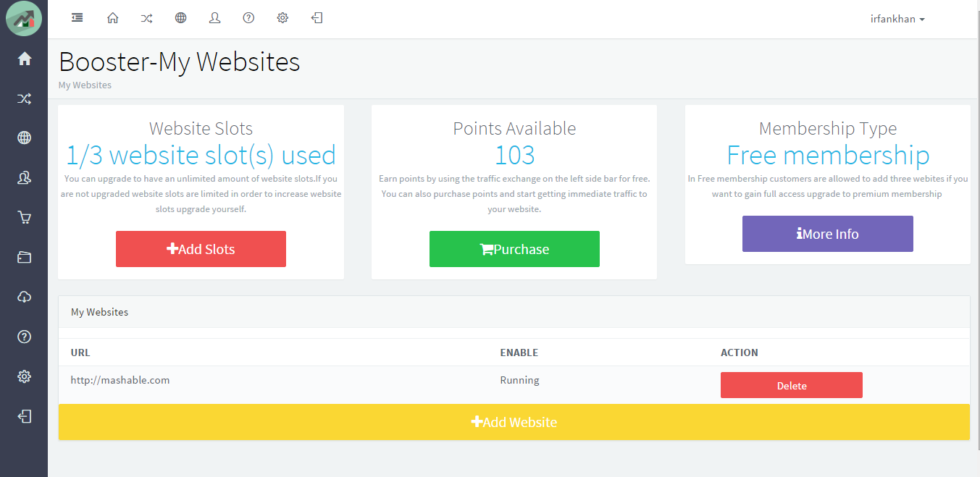Click the help question mark in top toolbar
The image size is (980, 477).
click(x=248, y=18)
